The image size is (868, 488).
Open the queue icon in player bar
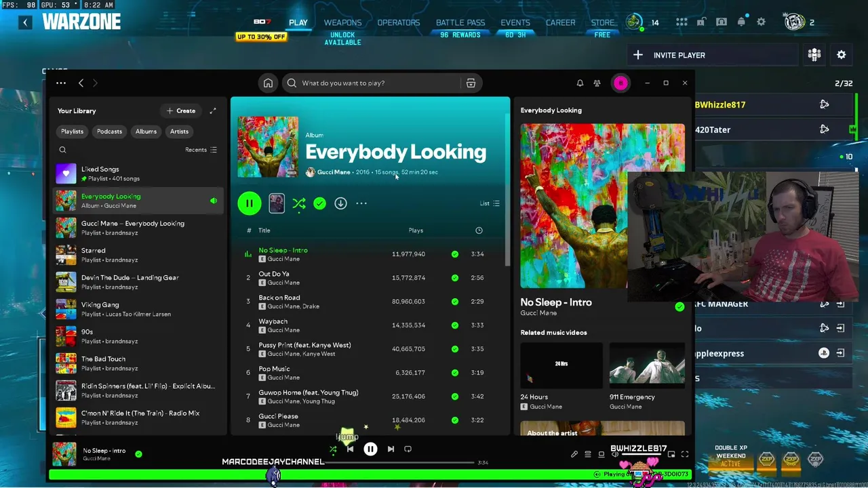pos(588,455)
